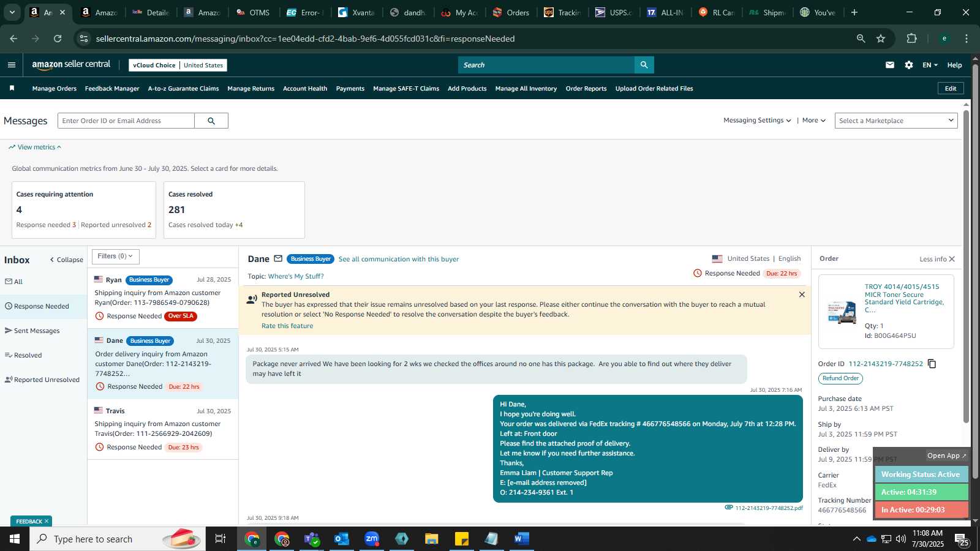Open Feedback Manager menu item
Image resolution: width=980 pixels, height=551 pixels.
tap(112, 89)
